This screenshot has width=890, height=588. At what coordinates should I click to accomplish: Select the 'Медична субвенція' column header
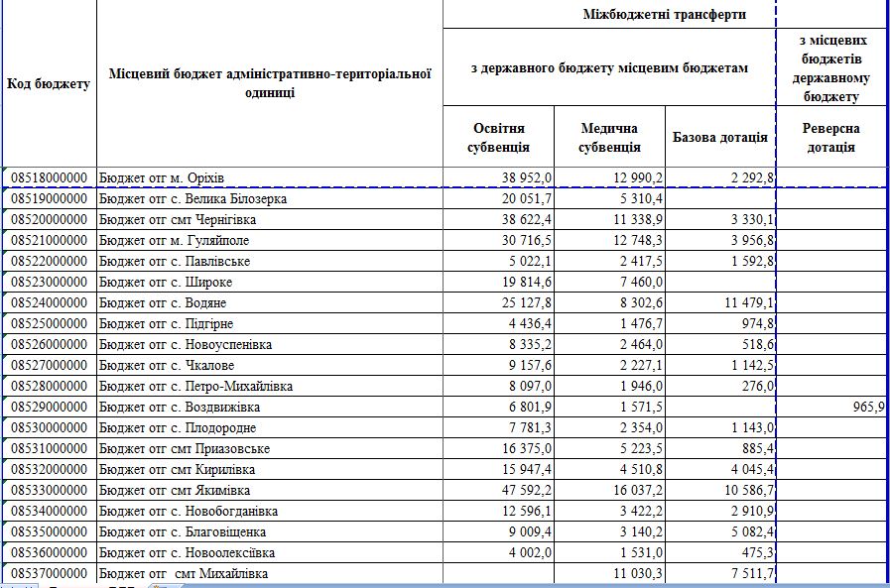609,137
